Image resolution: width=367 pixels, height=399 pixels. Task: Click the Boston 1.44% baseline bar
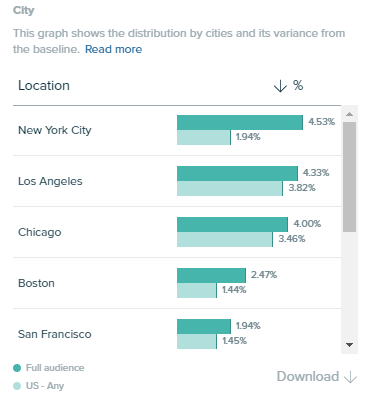tap(197, 291)
